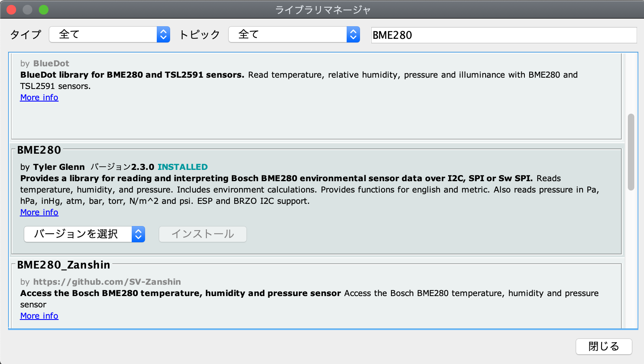This screenshot has height=364, width=644.
Task: Click the library list scrollbar thumb
Action: coord(631,152)
